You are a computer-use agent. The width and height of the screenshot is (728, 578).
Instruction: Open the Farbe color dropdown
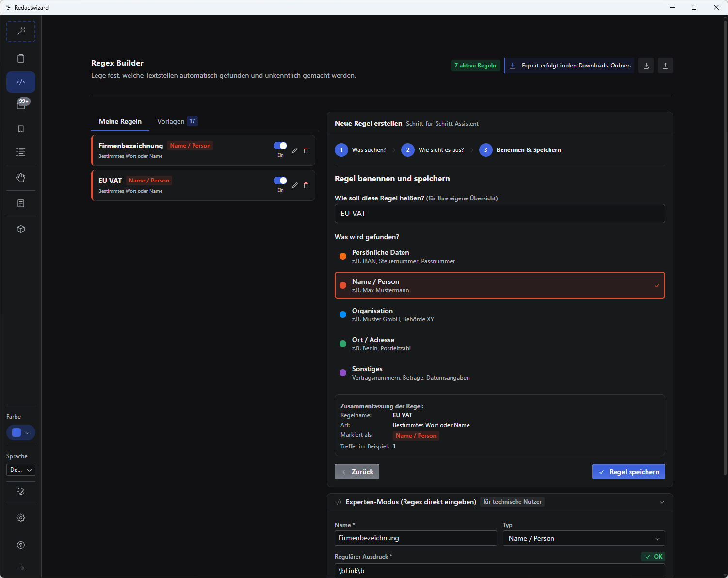(x=21, y=432)
